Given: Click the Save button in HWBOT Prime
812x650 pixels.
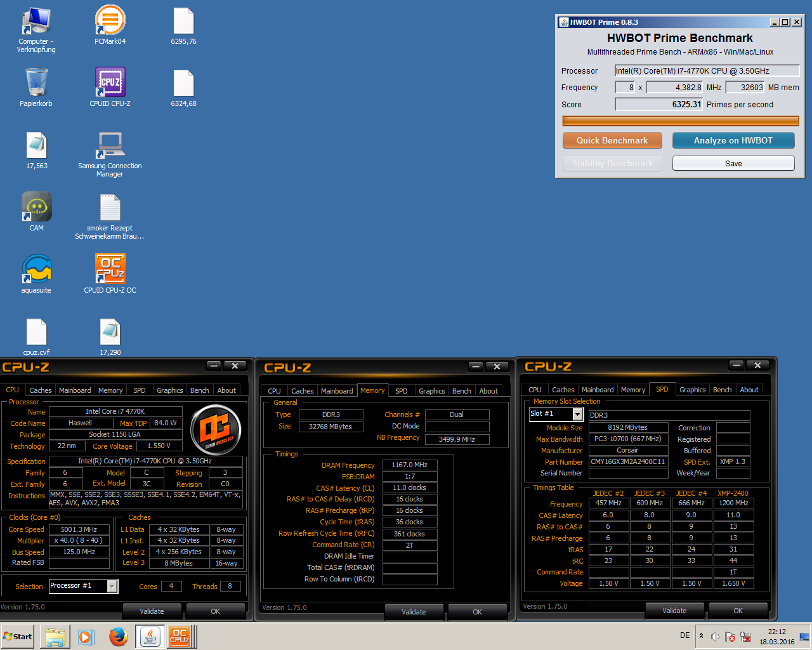Looking at the screenshot, I should click(733, 163).
